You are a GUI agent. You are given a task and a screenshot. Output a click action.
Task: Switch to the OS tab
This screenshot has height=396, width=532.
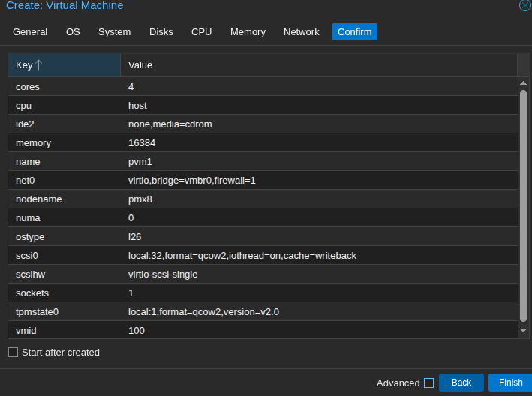[x=73, y=32]
